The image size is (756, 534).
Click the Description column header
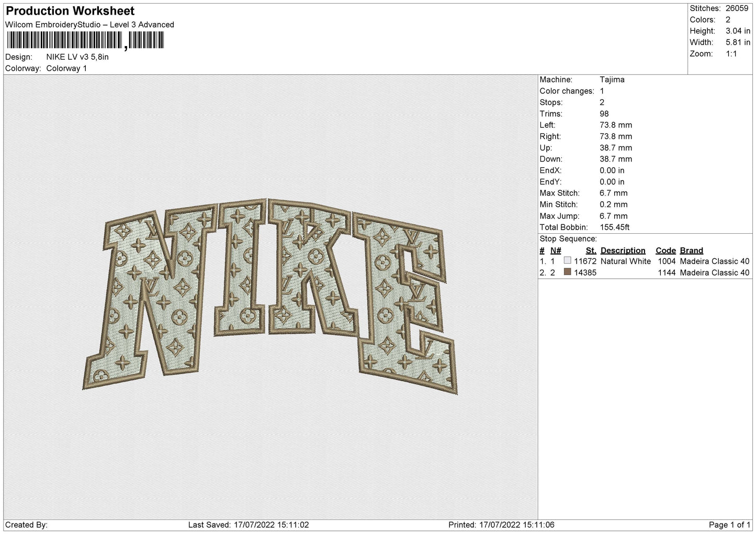[623, 251]
